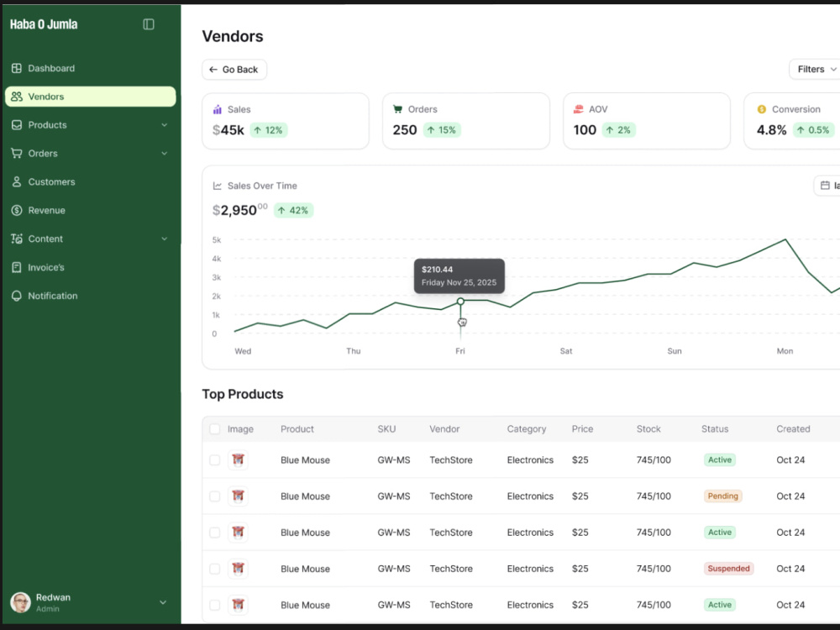Click the 15% orders growth badge
The image size is (840, 630).
pyautogui.click(x=442, y=130)
